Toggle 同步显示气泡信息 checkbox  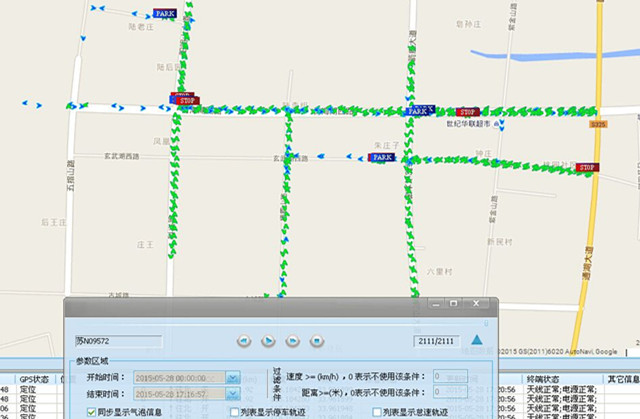(91, 411)
